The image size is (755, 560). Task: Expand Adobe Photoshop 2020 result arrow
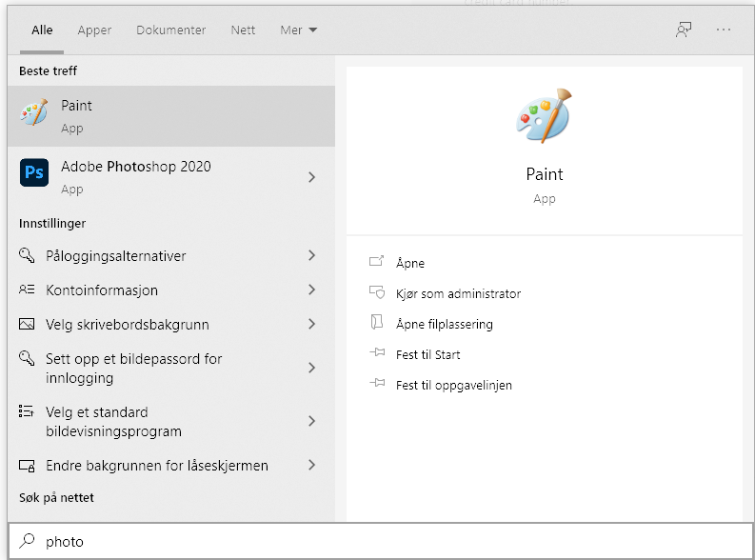coord(311,177)
